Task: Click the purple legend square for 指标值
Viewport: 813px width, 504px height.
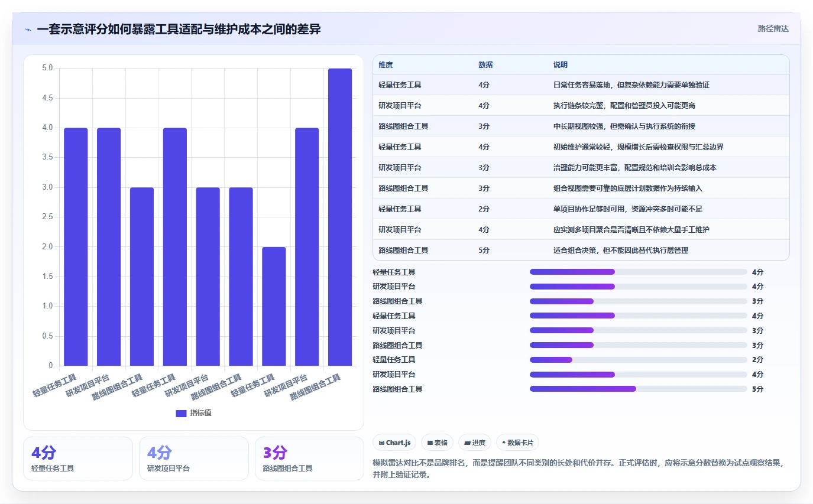Action: [181, 413]
